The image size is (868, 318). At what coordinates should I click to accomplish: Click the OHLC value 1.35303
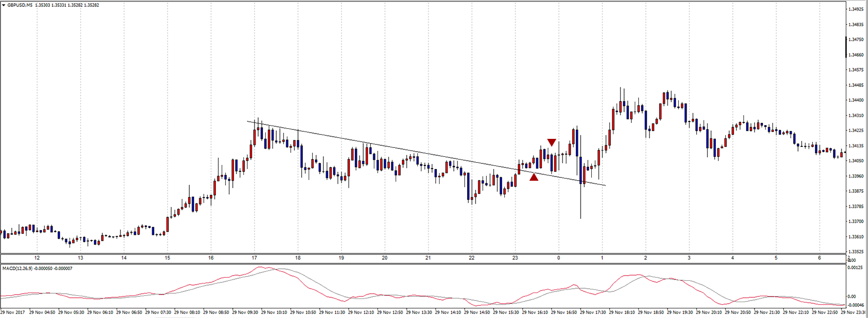[x=43, y=5]
